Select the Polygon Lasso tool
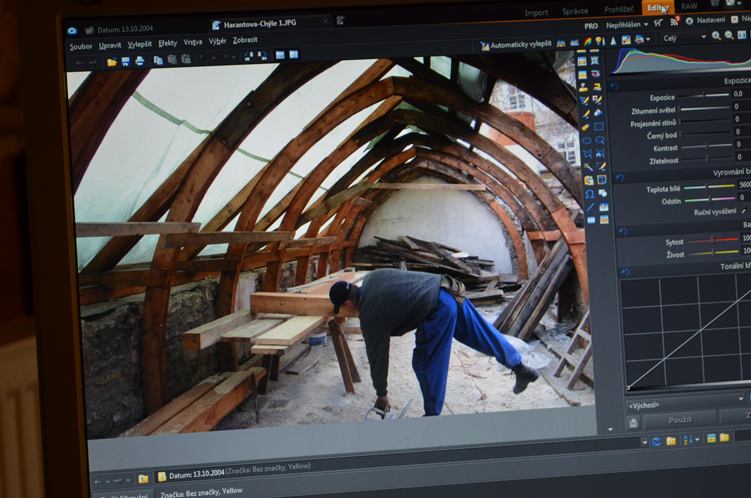Screen dimensions: 751x498 [588, 154]
